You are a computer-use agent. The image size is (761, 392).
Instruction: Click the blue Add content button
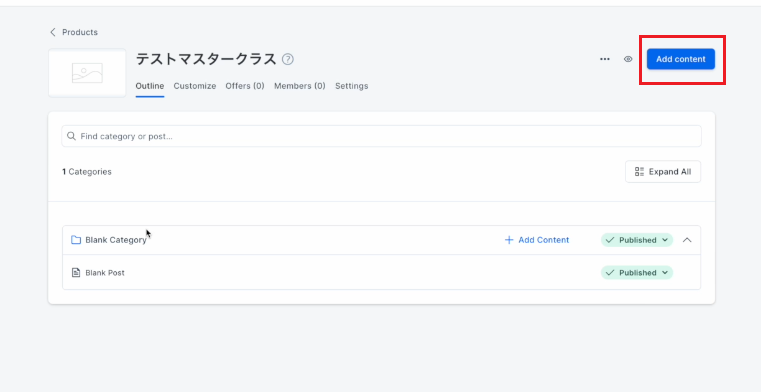[x=680, y=59]
